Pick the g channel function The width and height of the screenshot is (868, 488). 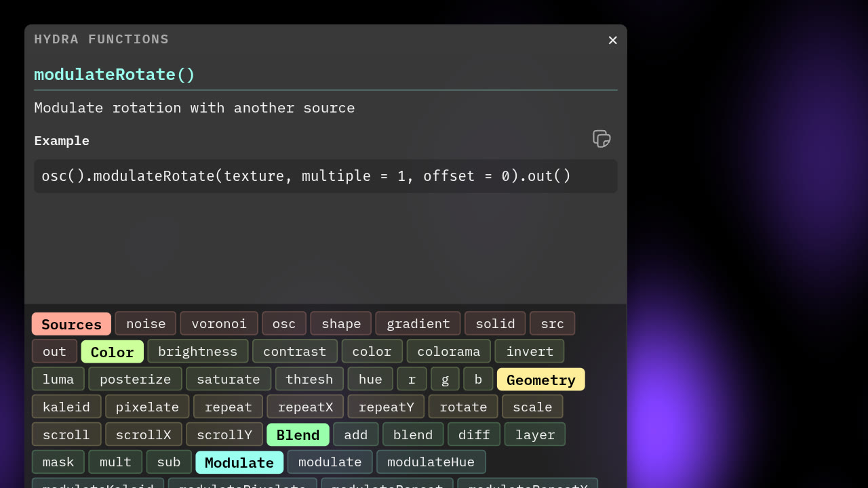pyautogui.click(x=445, y=379)
